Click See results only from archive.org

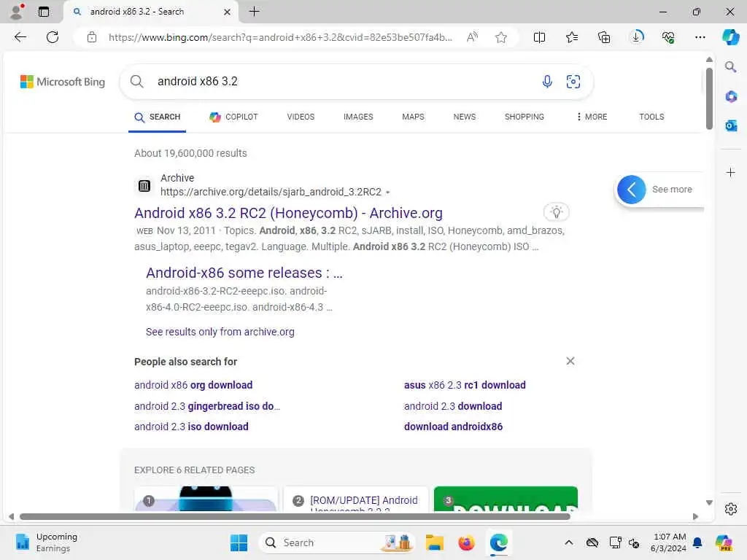[220, 332]
